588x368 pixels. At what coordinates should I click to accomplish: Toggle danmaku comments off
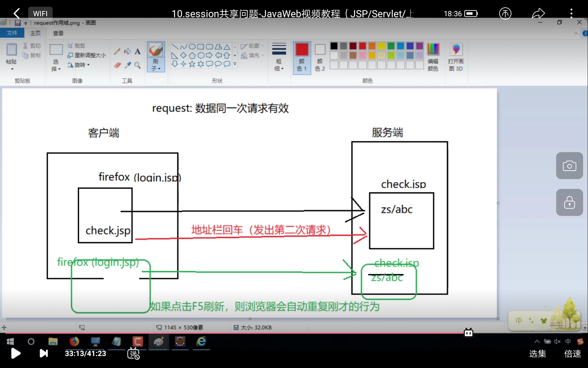pos(134,354)
